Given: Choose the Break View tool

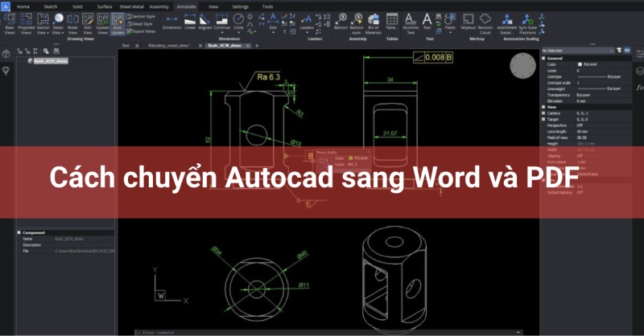Looking at the screenshot, I should (x=72, y=24).
